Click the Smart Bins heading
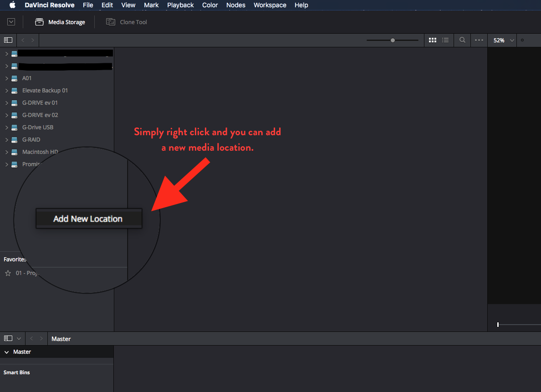541x392 pixels. coord(16,372)
